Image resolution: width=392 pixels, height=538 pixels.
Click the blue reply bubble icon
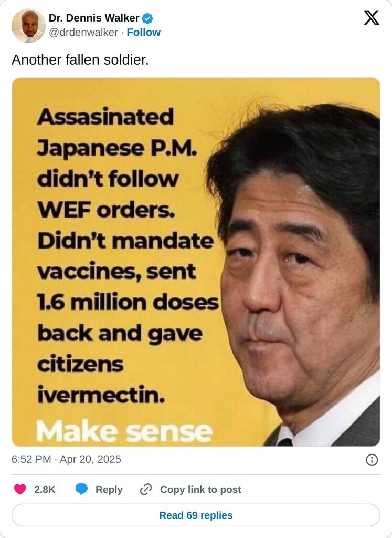tap(81, 489)
